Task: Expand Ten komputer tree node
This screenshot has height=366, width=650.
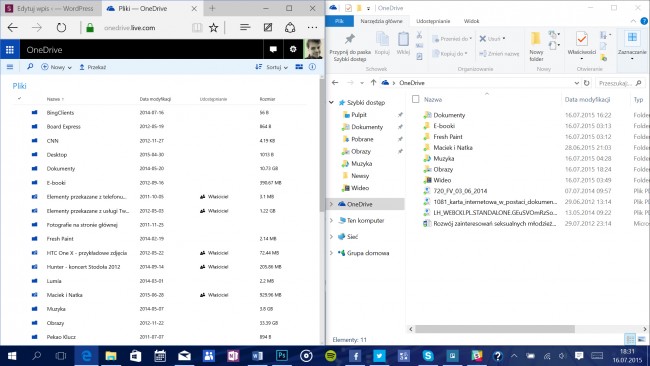Action: coord(331,221)
